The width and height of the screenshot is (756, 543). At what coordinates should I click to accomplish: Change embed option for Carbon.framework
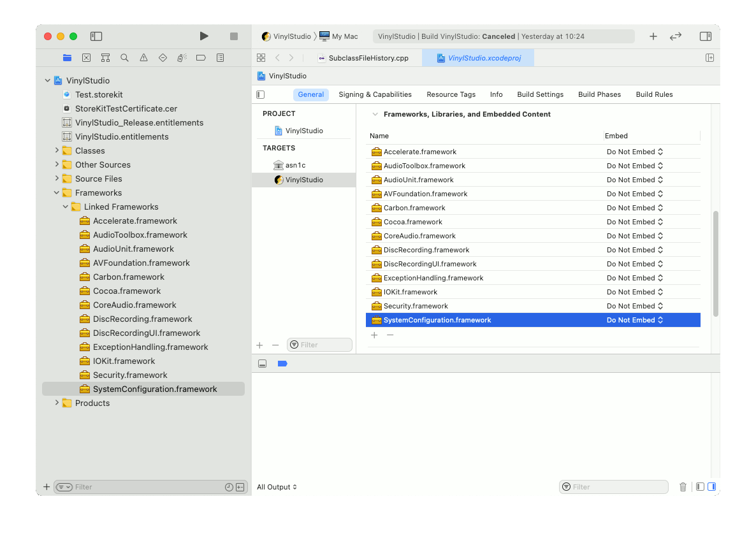click(x=634, y=208)
